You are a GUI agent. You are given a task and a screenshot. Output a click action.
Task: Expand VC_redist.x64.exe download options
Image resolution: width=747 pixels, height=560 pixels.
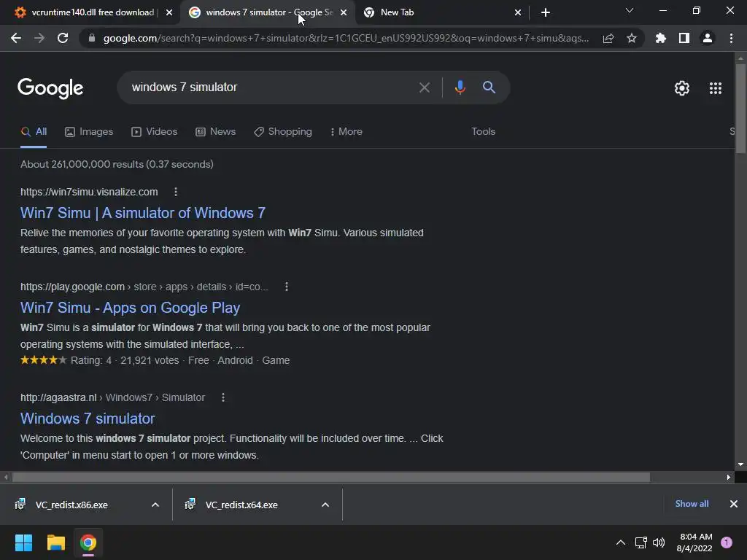tap(325, 505)
